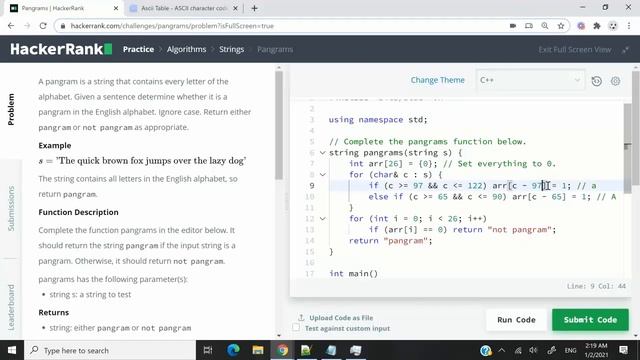Click the volume speaker tray icon
The height and width of the screenshot is (360, 640).
click(533, 350)
